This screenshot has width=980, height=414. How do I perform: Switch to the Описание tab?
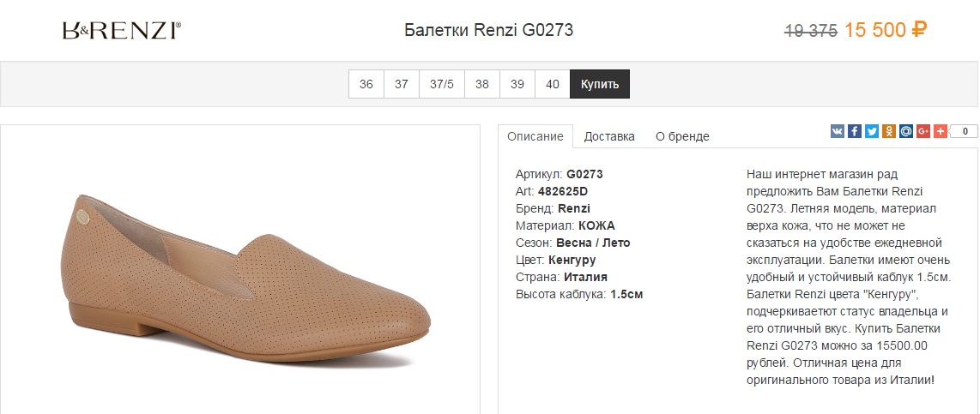pos(535,136)
